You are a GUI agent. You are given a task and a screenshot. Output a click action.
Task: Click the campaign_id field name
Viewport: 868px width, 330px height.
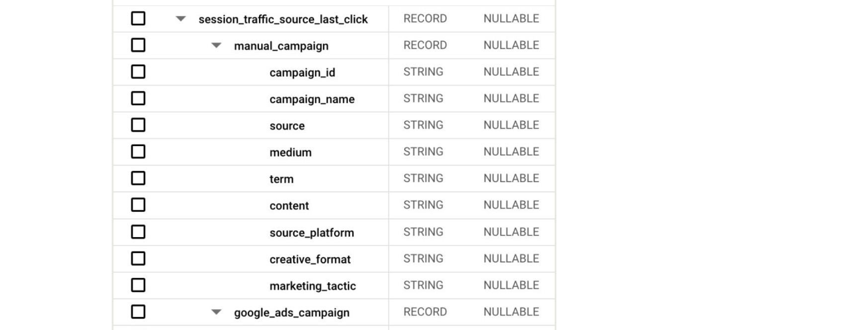(302, 72)
